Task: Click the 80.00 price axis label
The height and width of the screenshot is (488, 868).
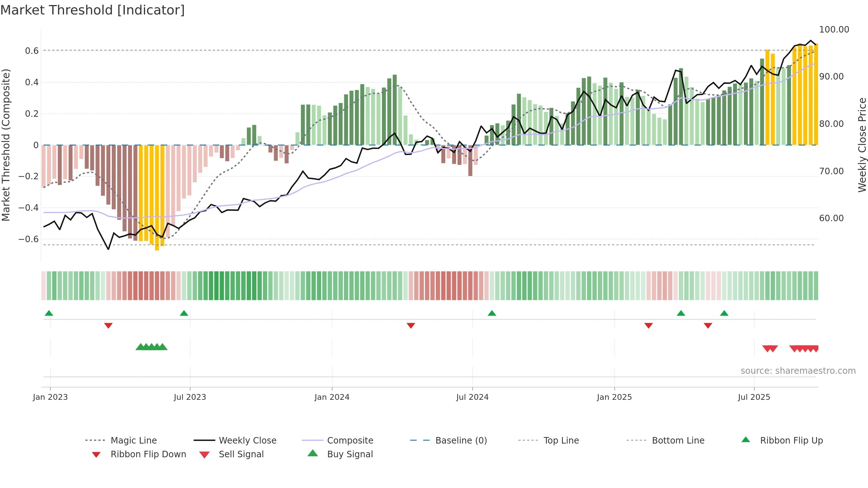Action: click(x=831, y=124)
